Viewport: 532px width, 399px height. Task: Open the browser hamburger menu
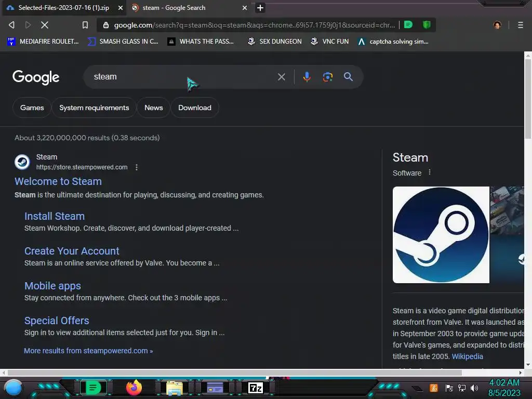coord(520,25)
